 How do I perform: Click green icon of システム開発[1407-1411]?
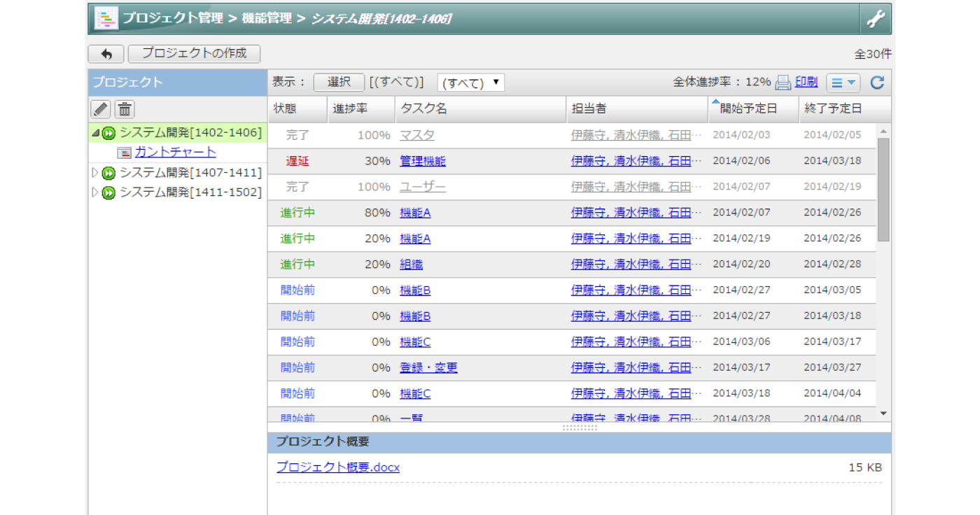(x=108, y=173)
